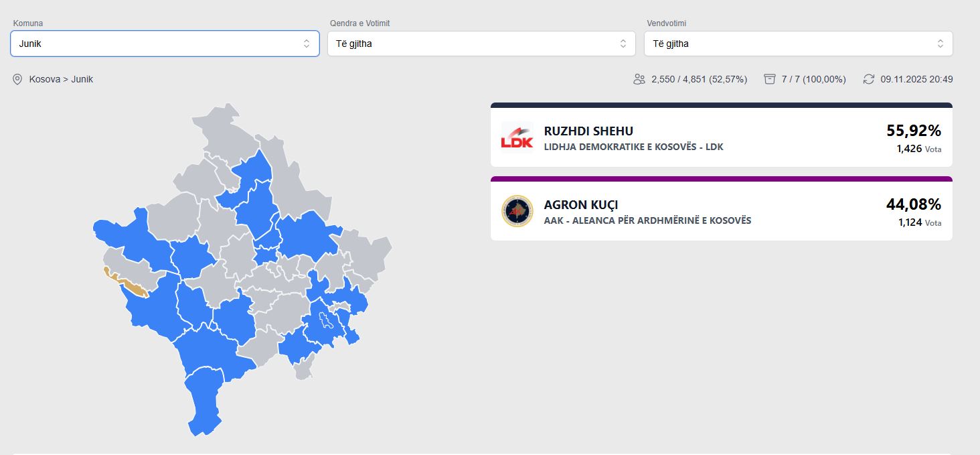This screenshot has height=455, width=980.
Task: Click the location pin icon
Action: click(x=17, y=79)
